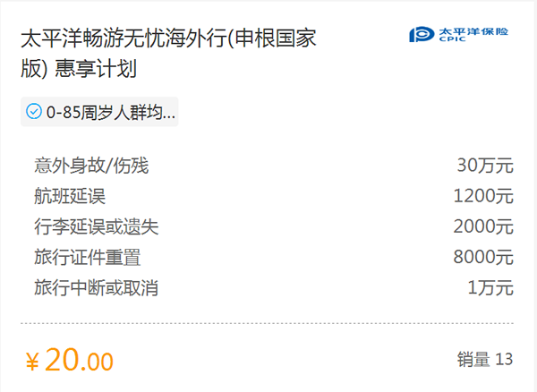This screenshot has width=537, height=392.
Task: Click the 惠享计划 plan name text
Action: [96, 69]
